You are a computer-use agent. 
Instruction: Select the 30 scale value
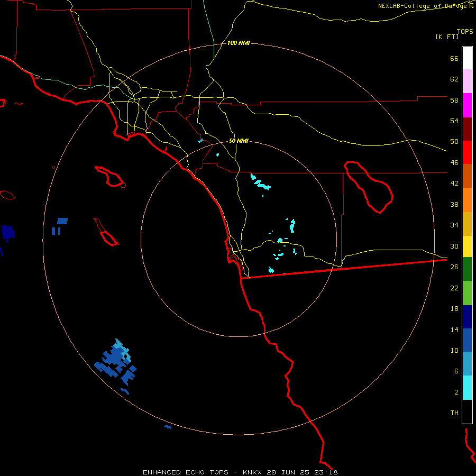(x=454, y=246)
